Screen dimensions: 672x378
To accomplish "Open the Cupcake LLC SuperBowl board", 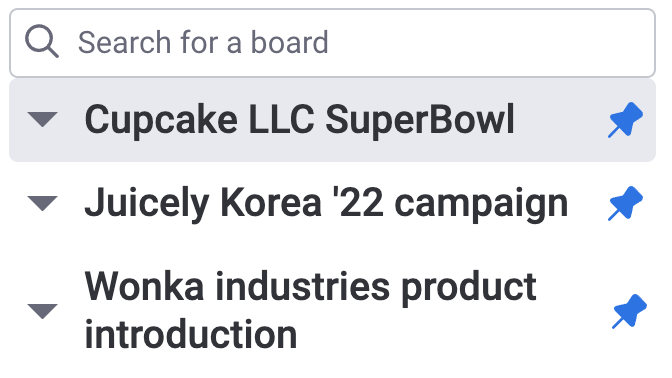I will [x=299, y=120].
